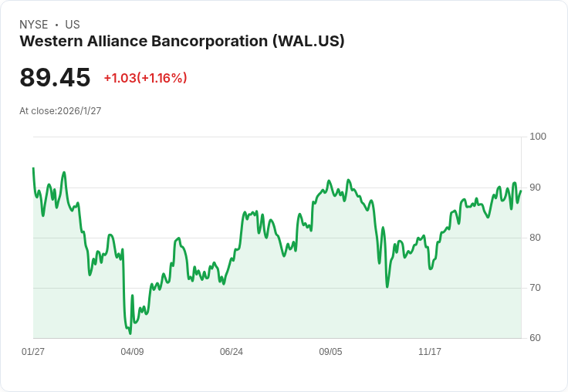Click the 01/27 x-axis date label
The width and height of the screenshot is (568, 392).
(33, 351)
